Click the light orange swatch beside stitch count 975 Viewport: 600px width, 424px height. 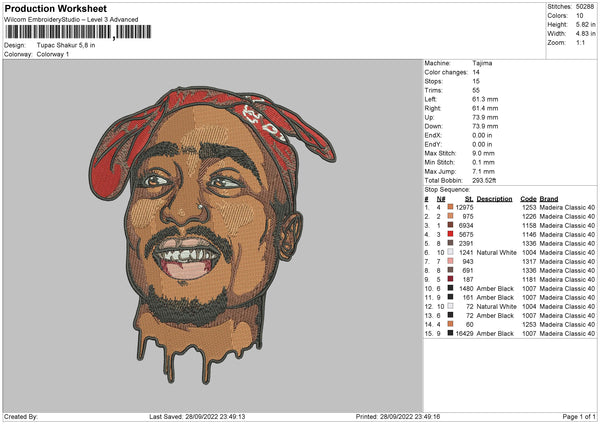pyautogui.click(x=450, y=216)
